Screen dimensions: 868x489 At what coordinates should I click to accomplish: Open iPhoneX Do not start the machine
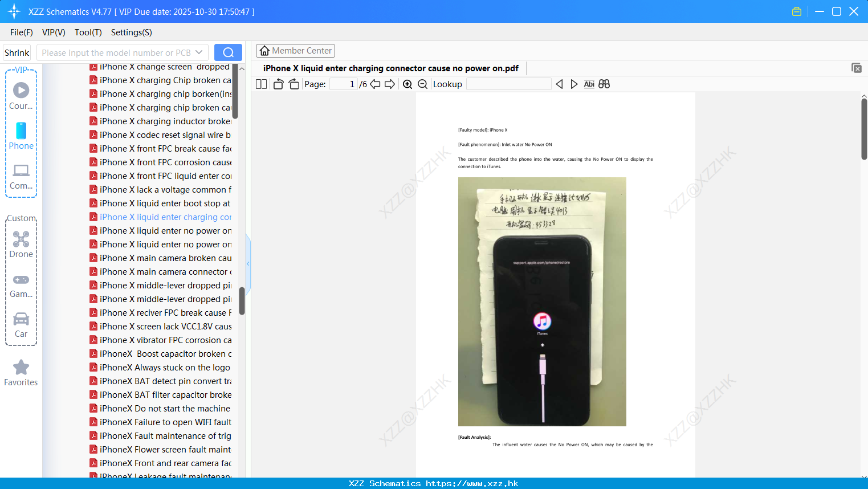[161, 409]
